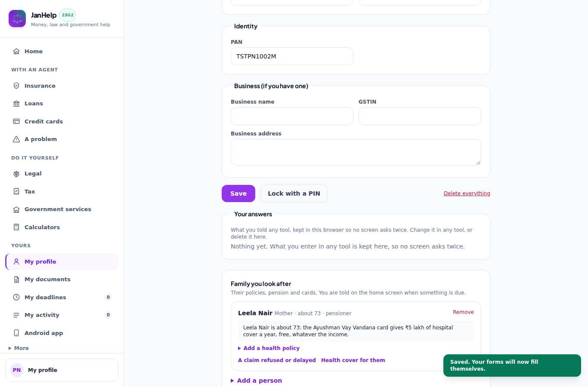
Task: Click the Home house icon
Action: pos(16,51)
